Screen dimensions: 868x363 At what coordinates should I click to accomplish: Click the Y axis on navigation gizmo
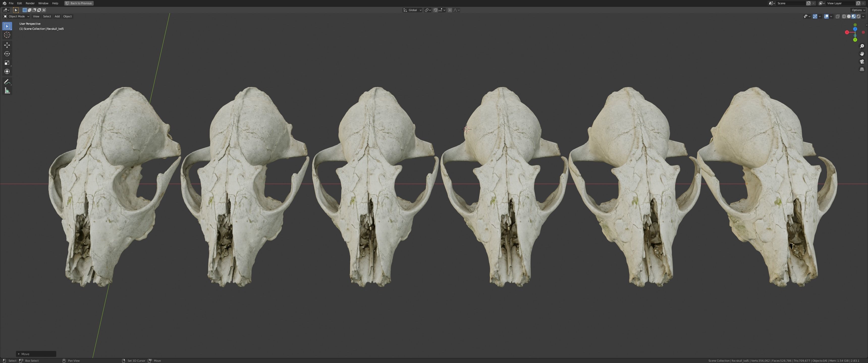pos(855,40)
